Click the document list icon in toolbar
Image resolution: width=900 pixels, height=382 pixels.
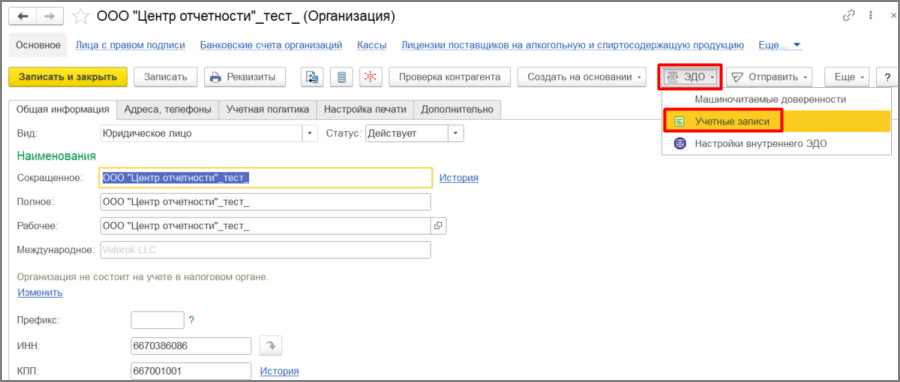click(342, 77)
